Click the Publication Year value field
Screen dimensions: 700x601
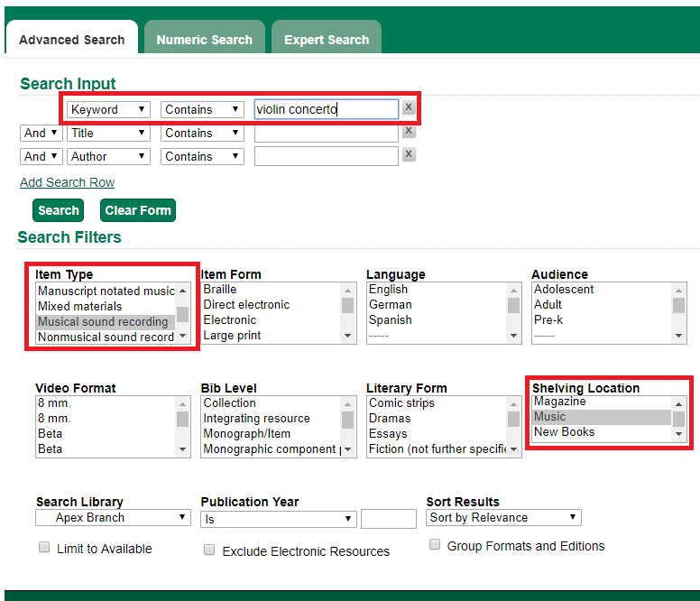coord(389,519)
